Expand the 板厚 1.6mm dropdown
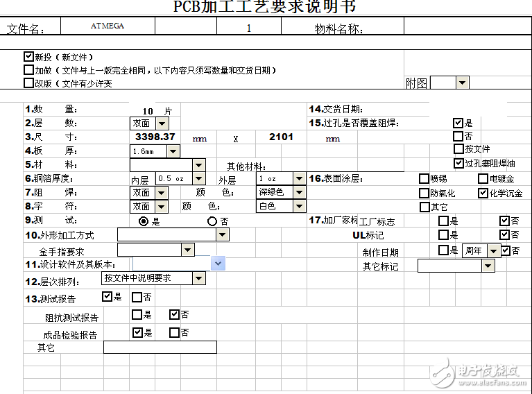532x394 pixels. coord(173,151)
